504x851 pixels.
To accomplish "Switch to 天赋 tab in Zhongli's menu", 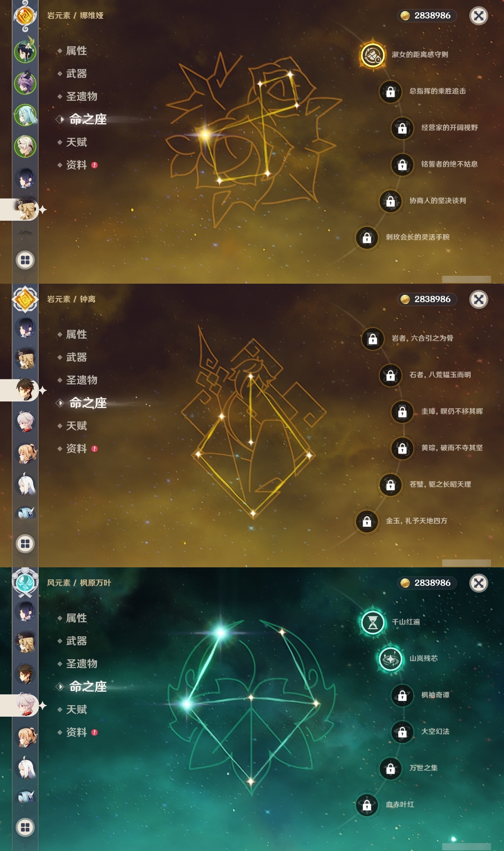I will (x=76, y=426).
